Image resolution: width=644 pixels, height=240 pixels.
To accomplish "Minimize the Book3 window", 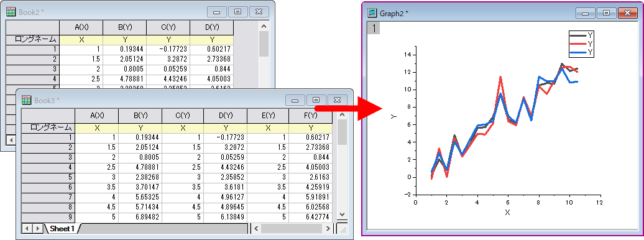I will pyautogui.click(x=295, y=100).
